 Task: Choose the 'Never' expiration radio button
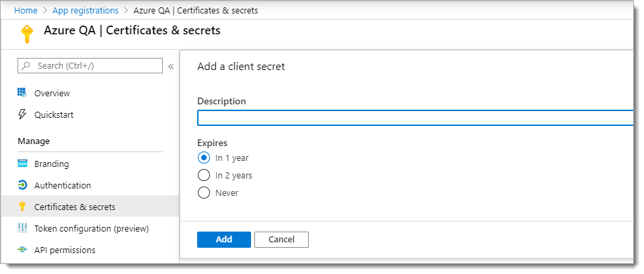204,193
